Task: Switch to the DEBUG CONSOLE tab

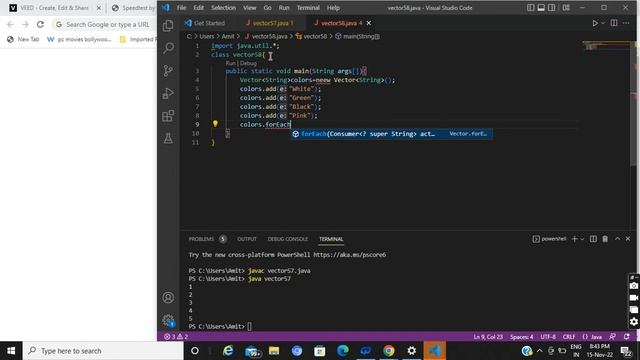Action: click(288, 239)
